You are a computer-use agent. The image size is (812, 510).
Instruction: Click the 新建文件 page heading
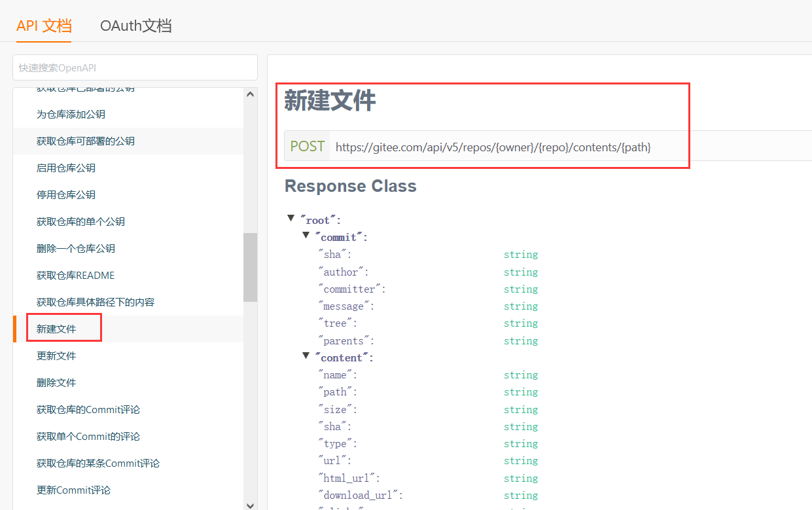330,101
